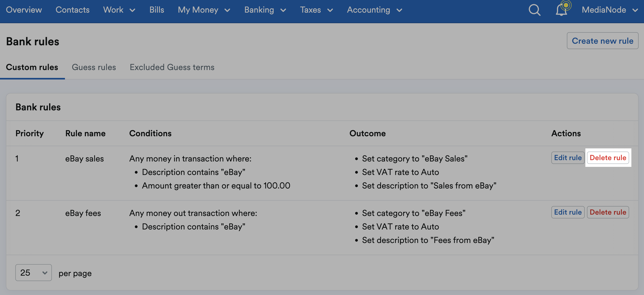This screenshot has height=295, width=644.
Task: Expand the Banking menu
Action: pos(265,10)
